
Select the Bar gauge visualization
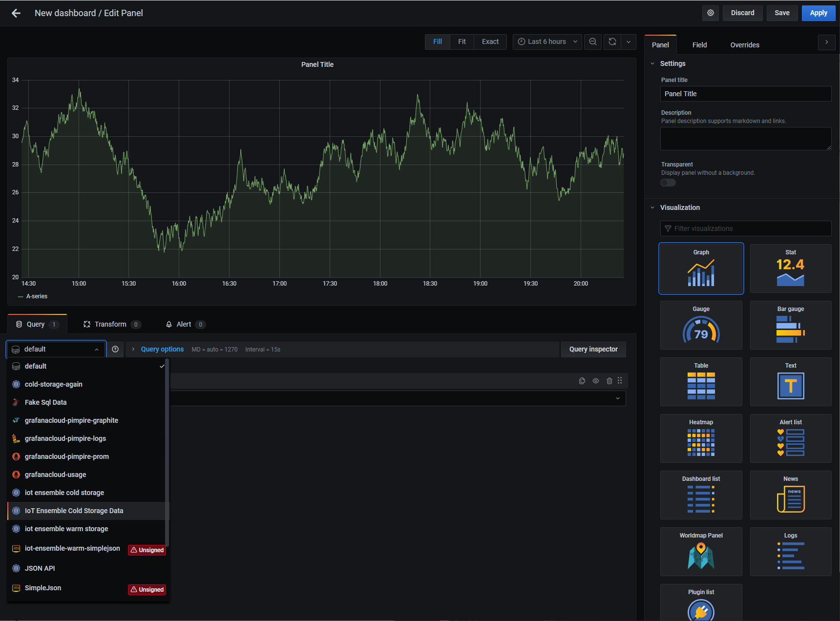[791, 325]
